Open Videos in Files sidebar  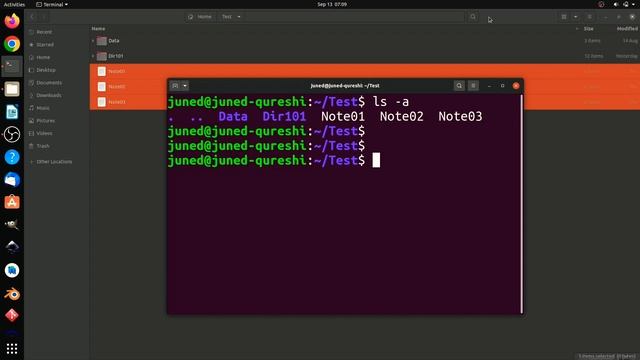pyautogui.click(x=44, y=133)
